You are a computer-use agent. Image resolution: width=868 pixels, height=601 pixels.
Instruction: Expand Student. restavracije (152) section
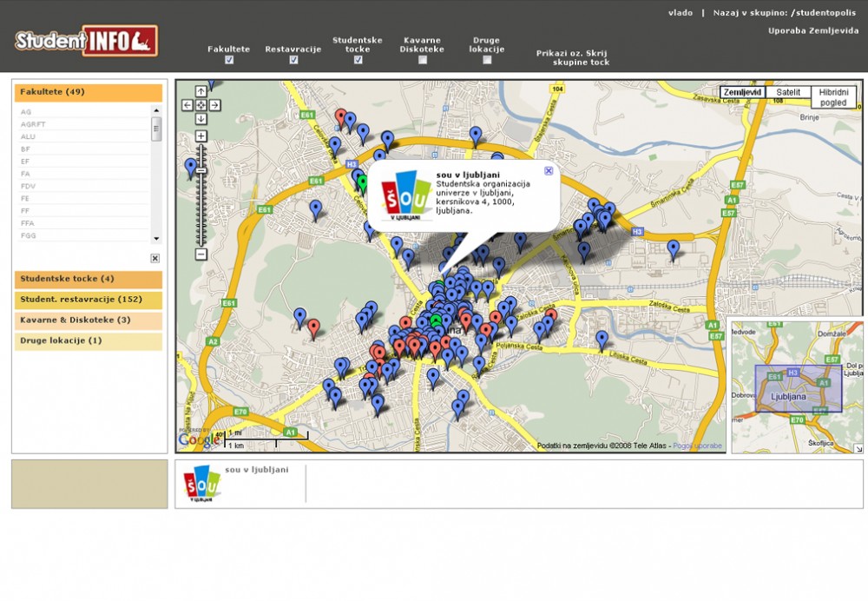pos(88,300)
